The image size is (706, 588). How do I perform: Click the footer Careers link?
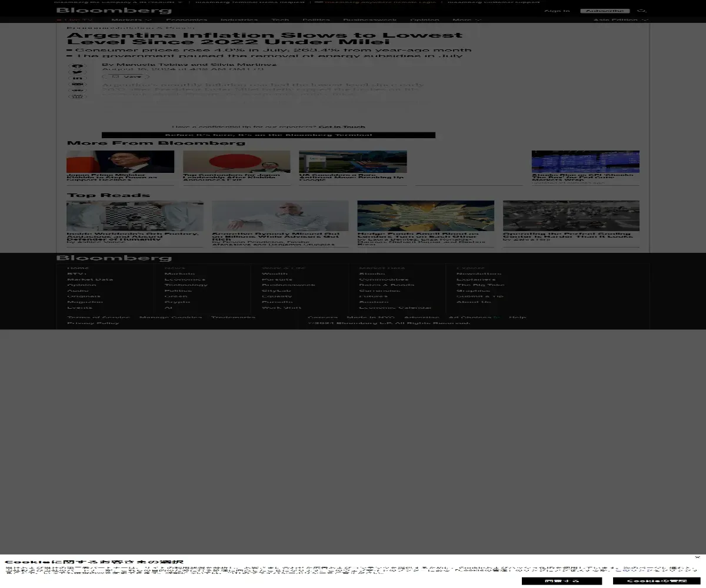(x=322, y=318)
